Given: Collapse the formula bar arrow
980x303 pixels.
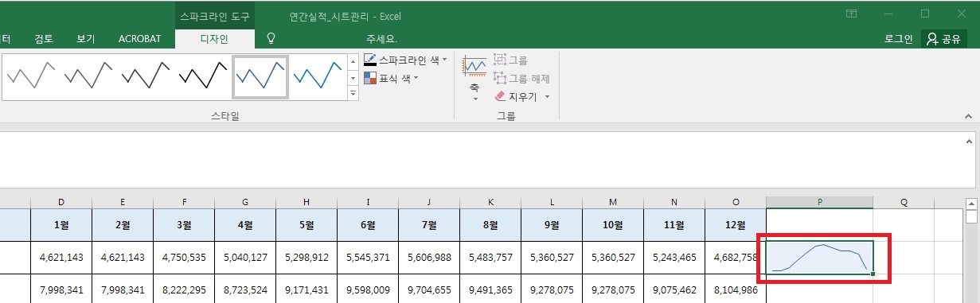Looking at the screenshot, I should tap(968, 141).
